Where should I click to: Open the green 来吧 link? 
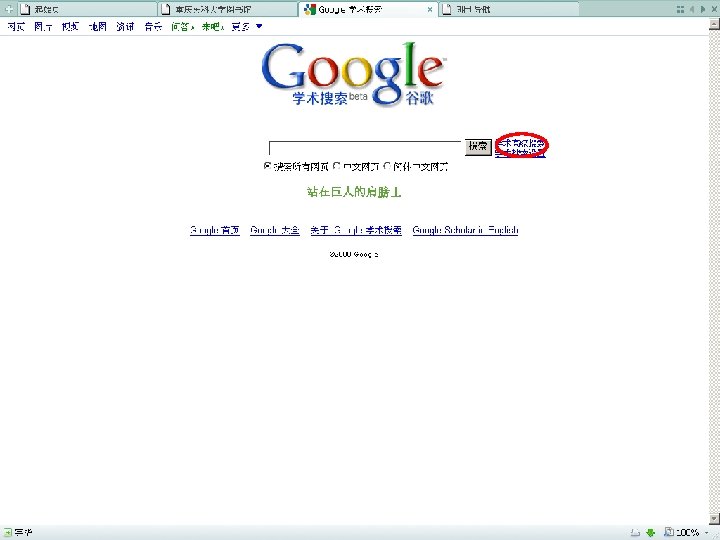pyautogui.click(x=212, y=27)
